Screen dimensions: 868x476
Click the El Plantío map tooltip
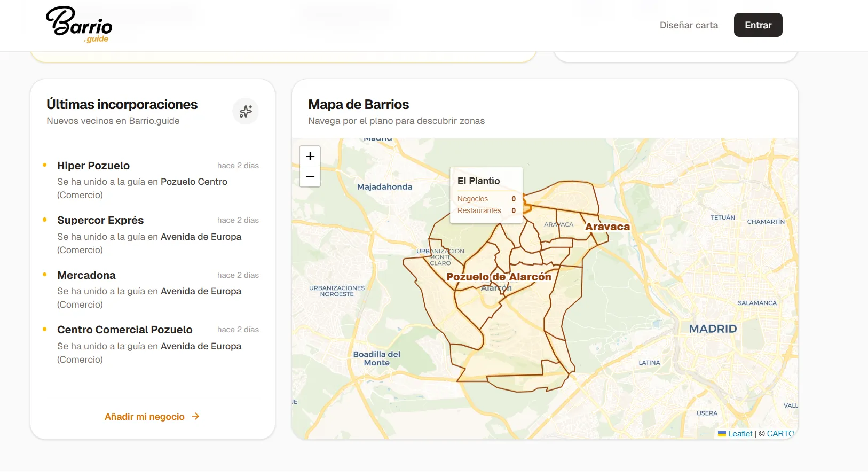point(486,195)
